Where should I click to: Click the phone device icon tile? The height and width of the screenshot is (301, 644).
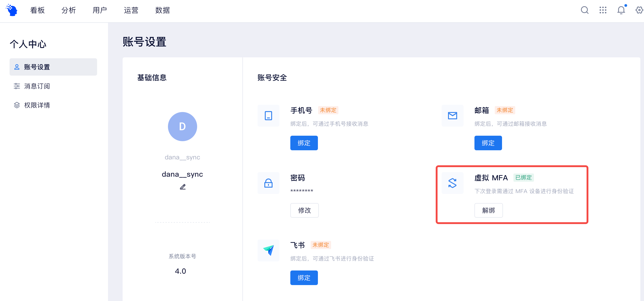click(268, 116)
